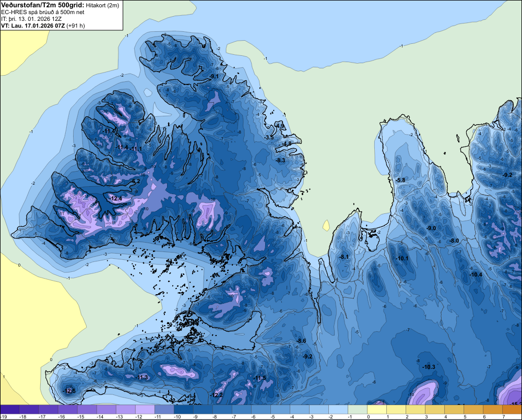This screenshot has height=420, width=522.
Task: Click the -9.0 temperature label
Action: pyautogui.click(x=431, y=228)
